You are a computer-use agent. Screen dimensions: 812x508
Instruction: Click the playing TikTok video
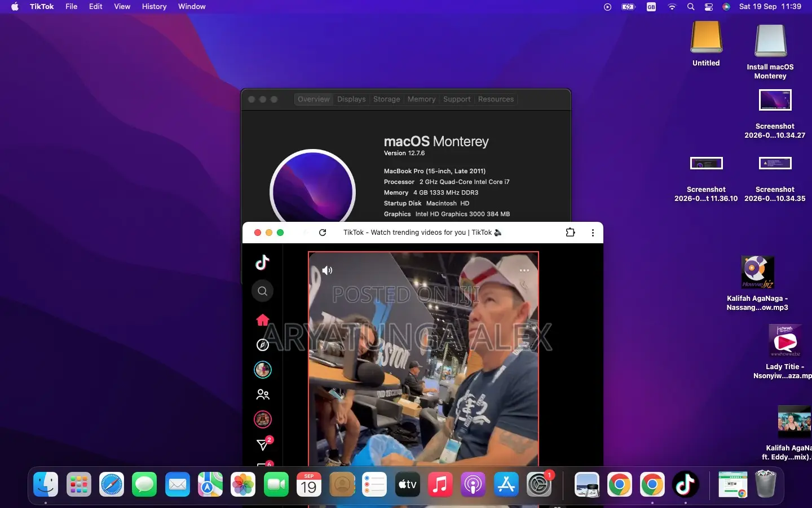(x=423, y=359)
